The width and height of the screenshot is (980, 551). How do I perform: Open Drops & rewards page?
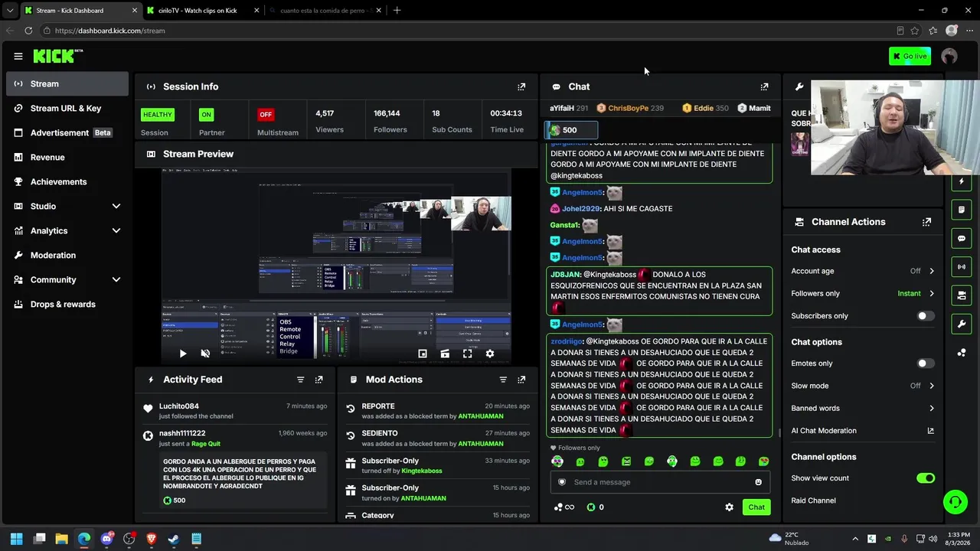click(67, 304)
